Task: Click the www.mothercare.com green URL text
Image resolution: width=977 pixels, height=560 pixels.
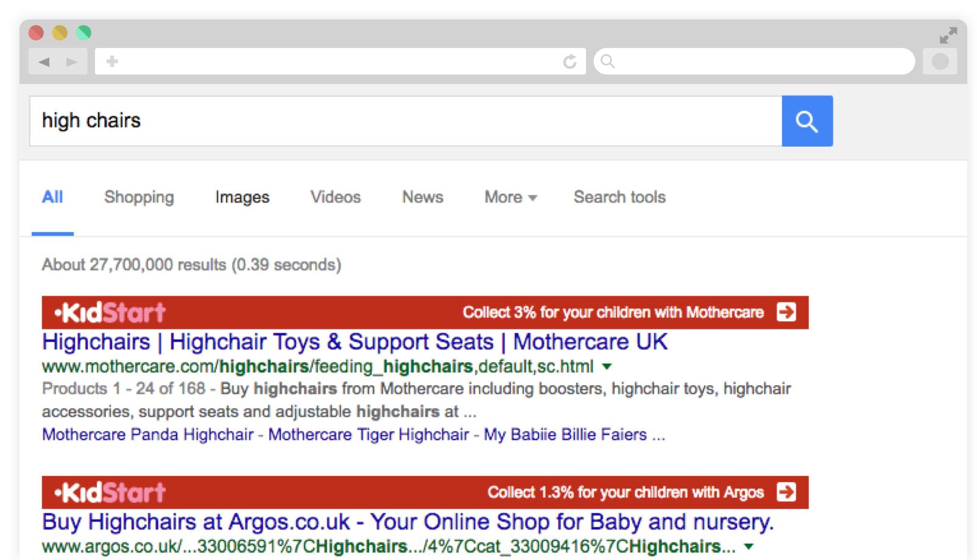Action: click(317, 366)
